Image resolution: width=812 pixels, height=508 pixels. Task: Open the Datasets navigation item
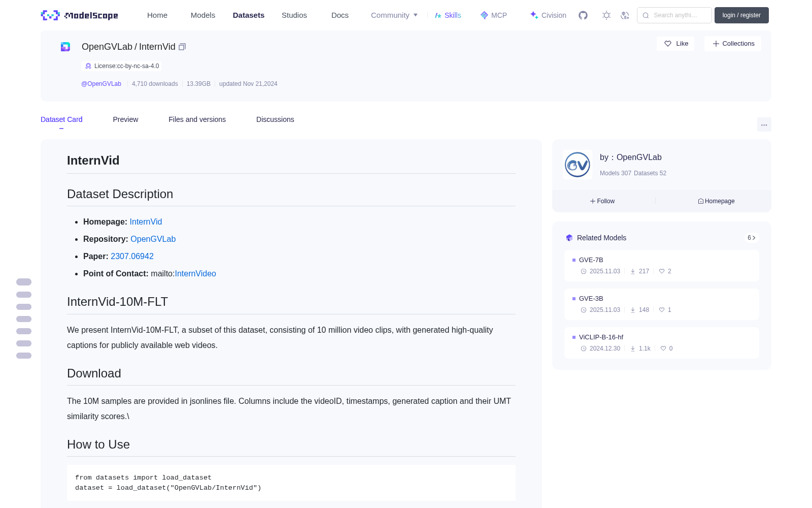pyautogui.click(x=249, y=15)
